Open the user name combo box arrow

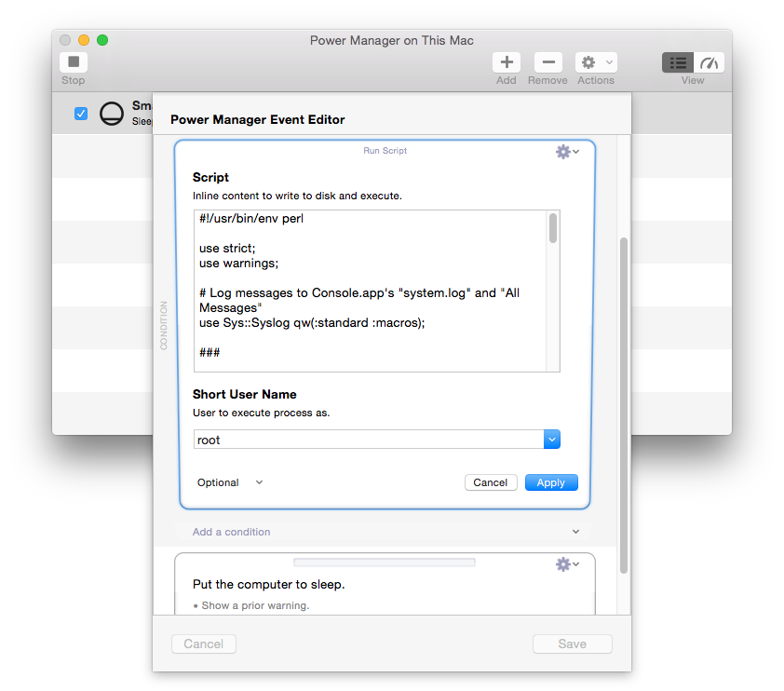[x=552, y=440]
